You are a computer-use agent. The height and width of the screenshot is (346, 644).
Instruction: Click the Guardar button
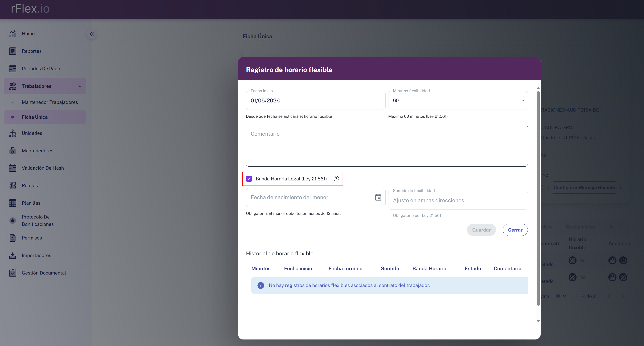[x=481, y=230]
